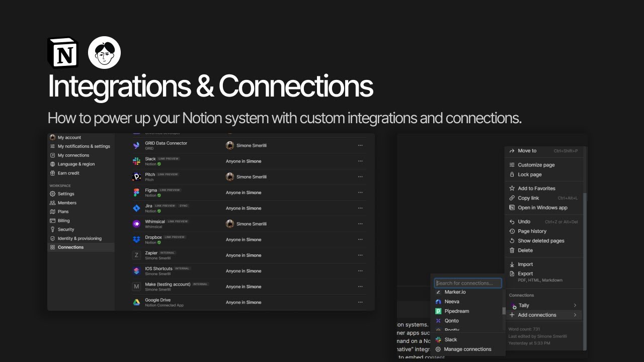Click the Jira app icon

[x=136, y=208]
